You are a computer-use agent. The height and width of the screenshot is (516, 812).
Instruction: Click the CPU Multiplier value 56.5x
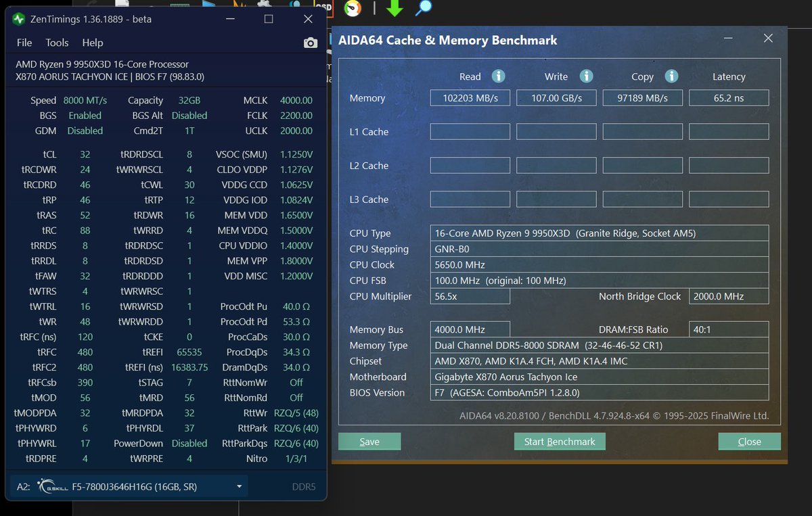(470, 296)
